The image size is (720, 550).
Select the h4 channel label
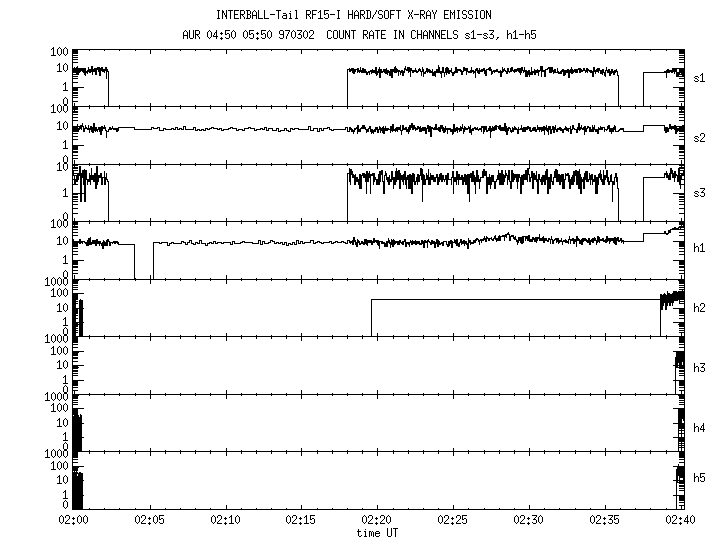tap(699, 428)
